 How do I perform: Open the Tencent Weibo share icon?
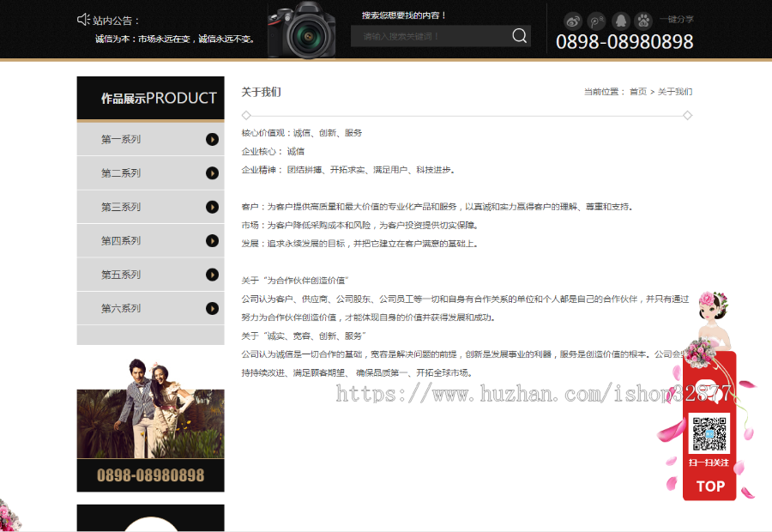tap(596, 21)
